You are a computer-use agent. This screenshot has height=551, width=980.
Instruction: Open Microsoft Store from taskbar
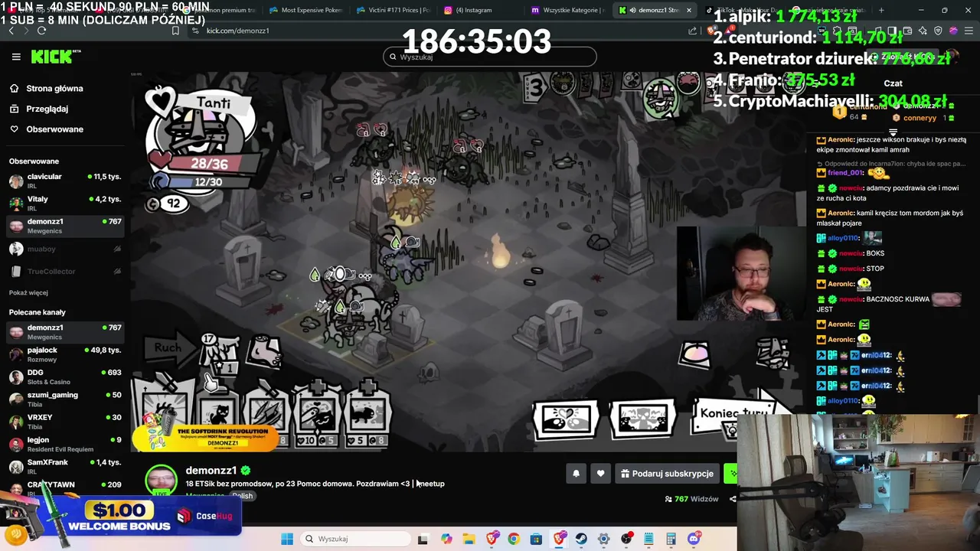(536, 539)
